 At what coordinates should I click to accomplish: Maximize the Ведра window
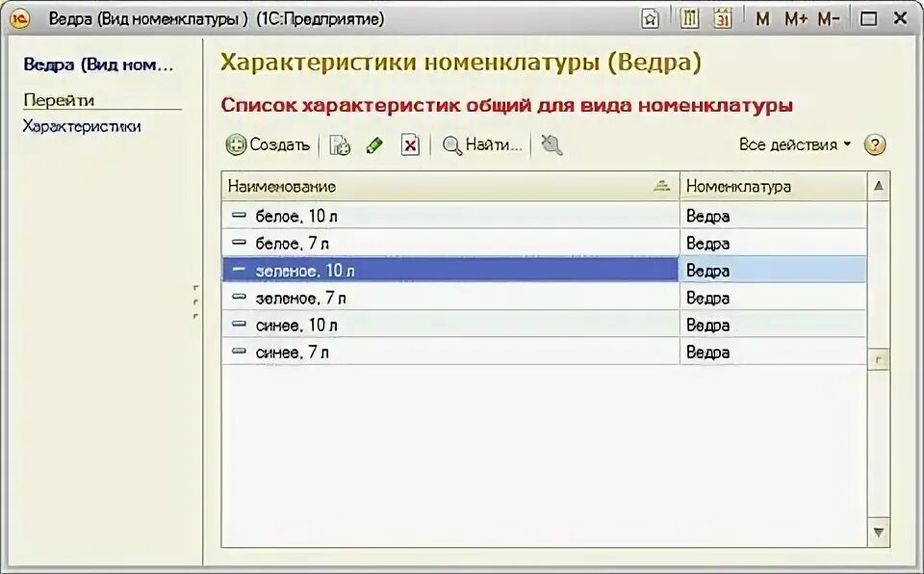pos(868,19)
